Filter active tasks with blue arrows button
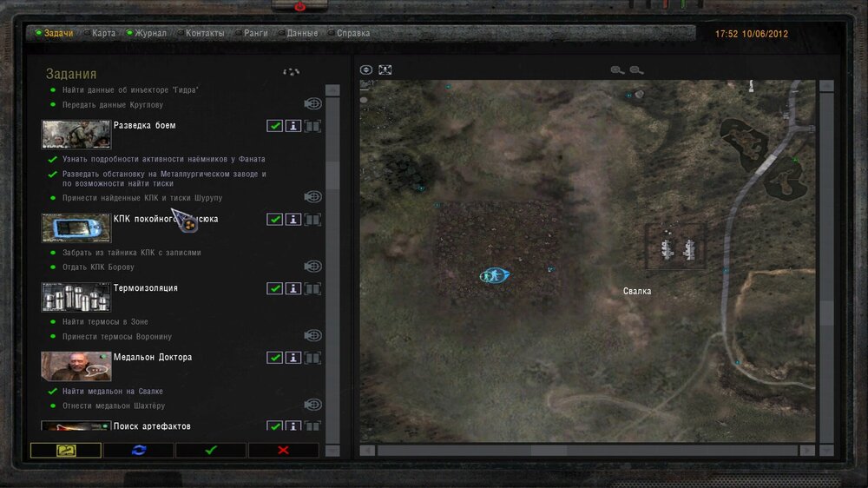 pyautogui.click(x=138, y=451)
